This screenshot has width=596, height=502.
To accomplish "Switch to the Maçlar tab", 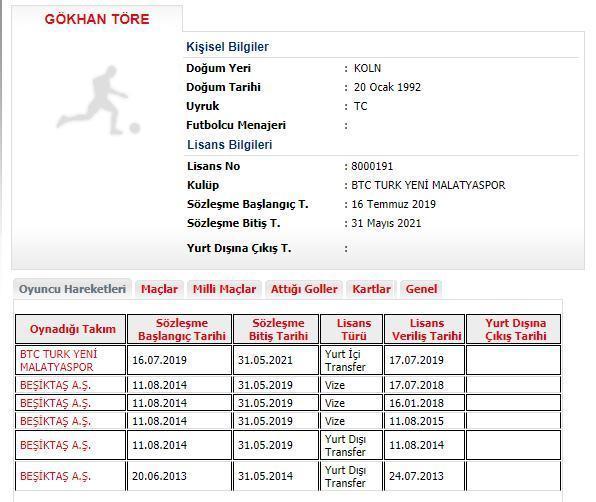I will (x=159, y=289).
